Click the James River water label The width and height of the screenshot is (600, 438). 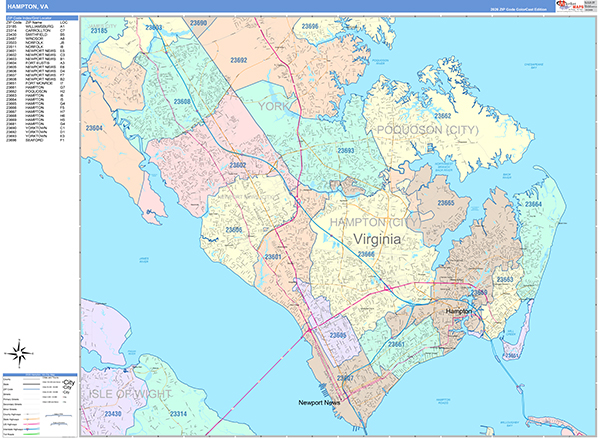coord(143,261)
